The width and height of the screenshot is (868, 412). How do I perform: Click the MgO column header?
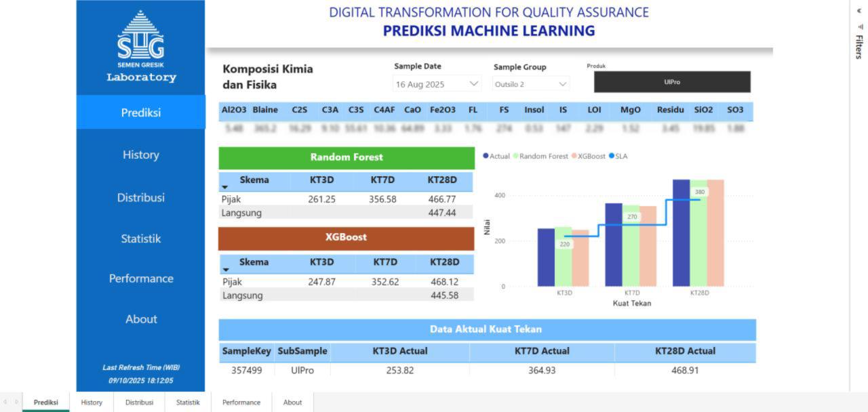[x=630, y=110]
